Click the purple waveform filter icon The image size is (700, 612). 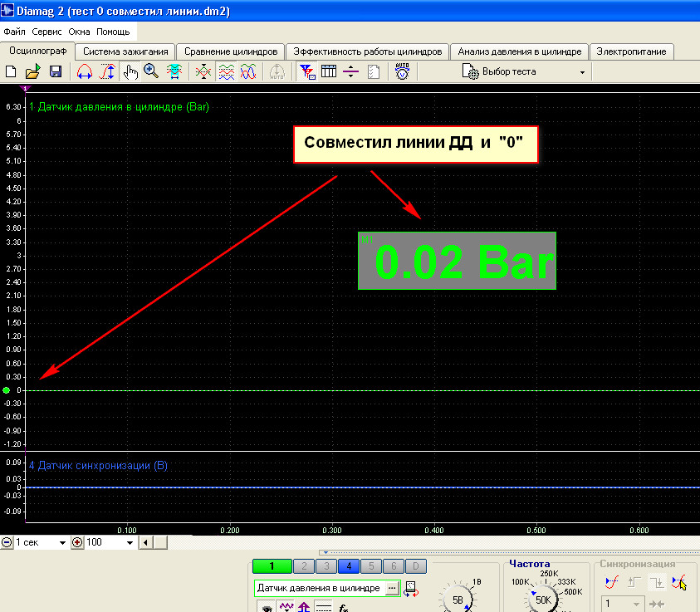(x=286, y=607)
